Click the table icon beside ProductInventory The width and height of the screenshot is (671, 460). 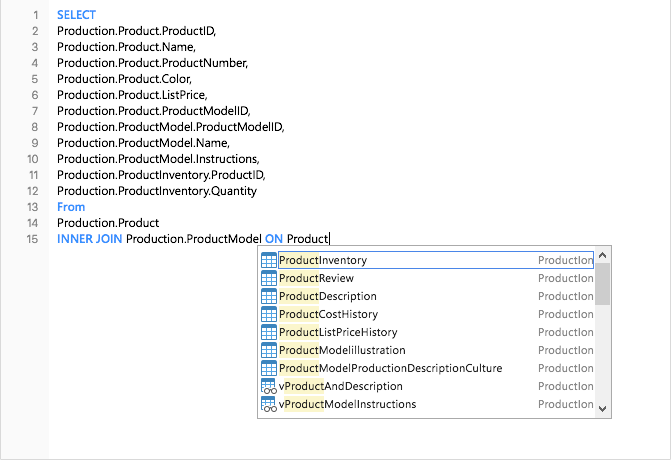pyautogui.click(x=268, y=260)
